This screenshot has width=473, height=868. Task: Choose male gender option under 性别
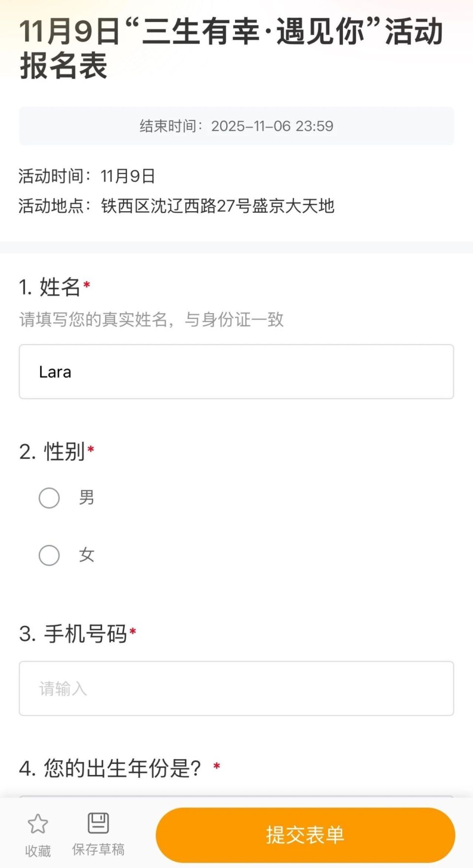coord(49,498)
